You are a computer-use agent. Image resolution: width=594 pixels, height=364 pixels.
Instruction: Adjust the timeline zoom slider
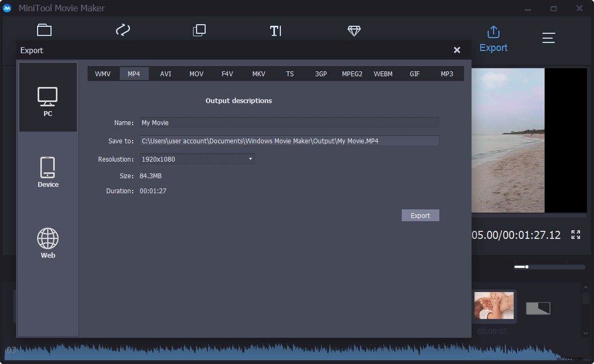pyautogui.click(x=527, y=267)
